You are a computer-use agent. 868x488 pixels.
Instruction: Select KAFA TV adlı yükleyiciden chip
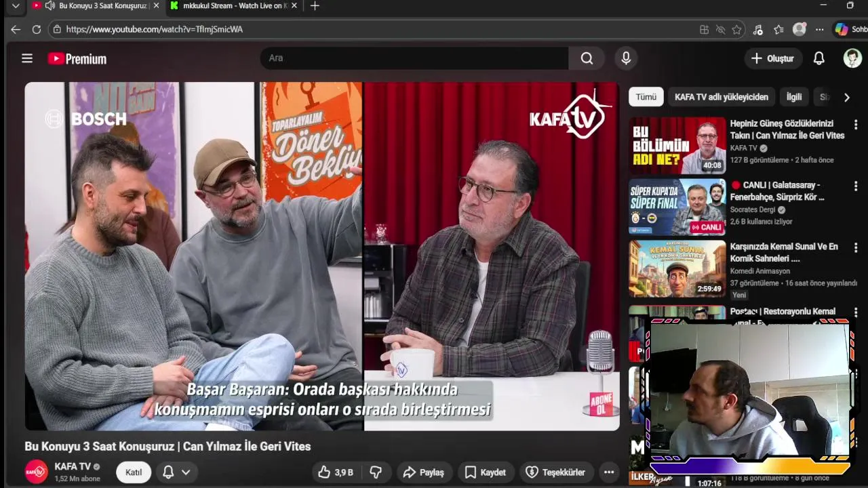tap(722, 97)
